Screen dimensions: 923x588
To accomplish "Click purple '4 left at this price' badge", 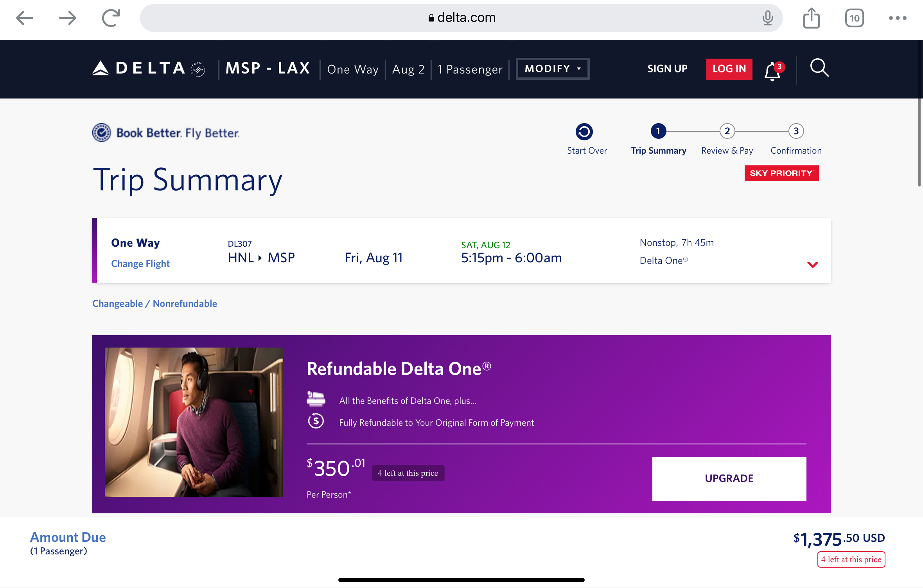I will (408, 473).
